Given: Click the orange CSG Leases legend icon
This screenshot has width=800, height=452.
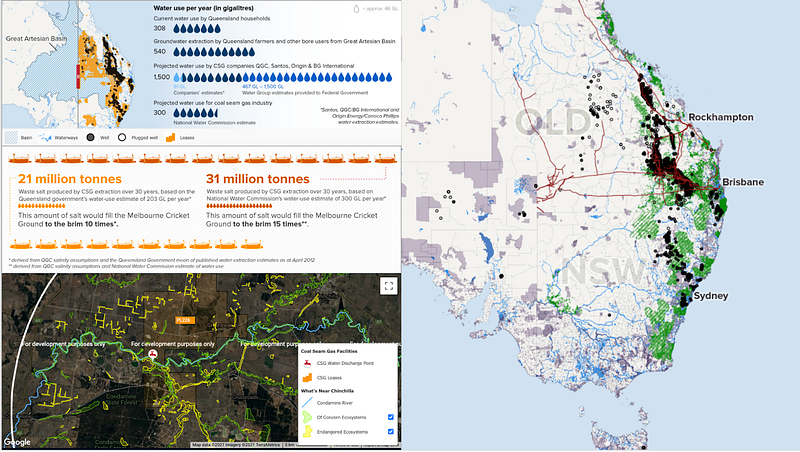Looking at the screenshot, I should pos(307,378).
